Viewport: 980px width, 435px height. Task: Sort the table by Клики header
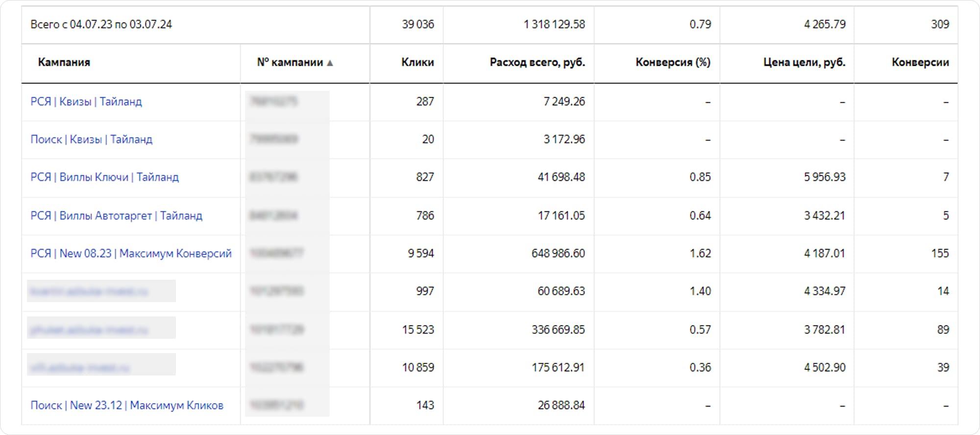pyautogui.click(x=417, y=62)
